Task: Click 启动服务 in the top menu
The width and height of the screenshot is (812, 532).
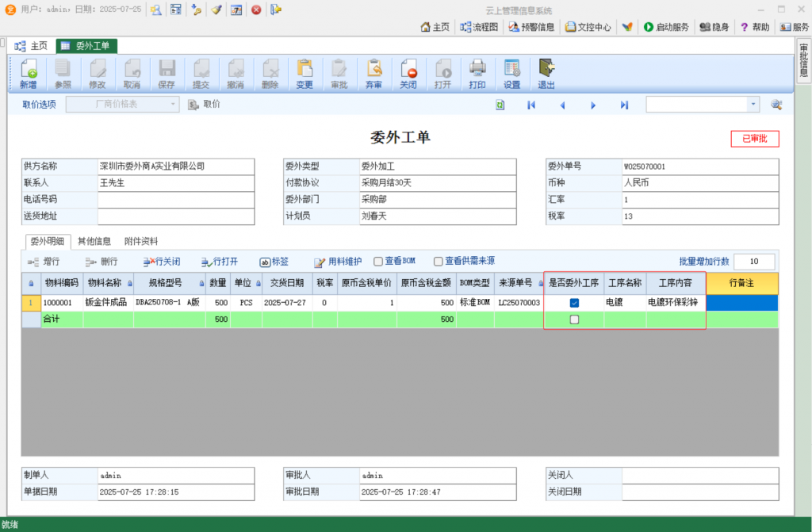Action: coord(666,27)
